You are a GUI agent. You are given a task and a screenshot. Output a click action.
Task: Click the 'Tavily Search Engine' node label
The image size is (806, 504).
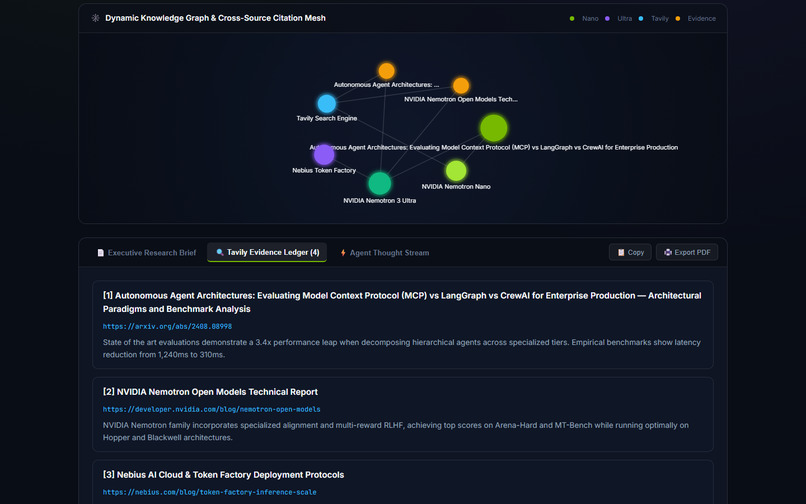pos(326,118)
